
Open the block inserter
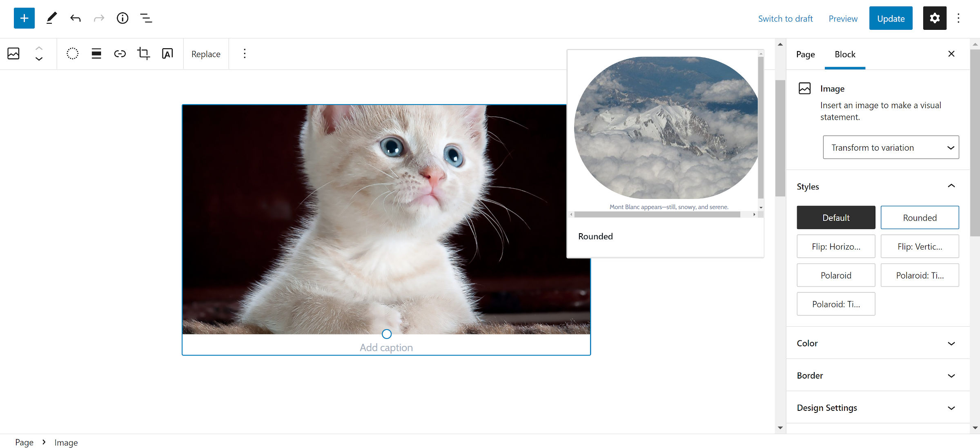click(24, 18)
